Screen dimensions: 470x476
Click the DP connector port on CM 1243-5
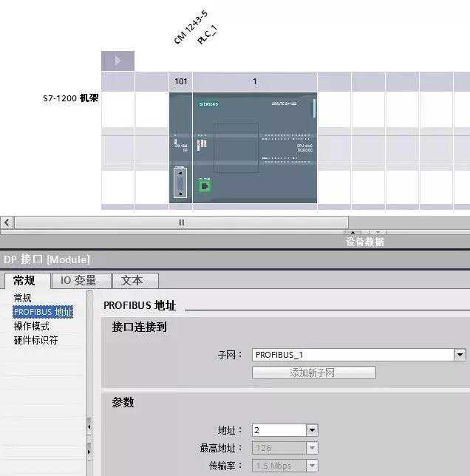pyautogui.click(x=180, y=183)
